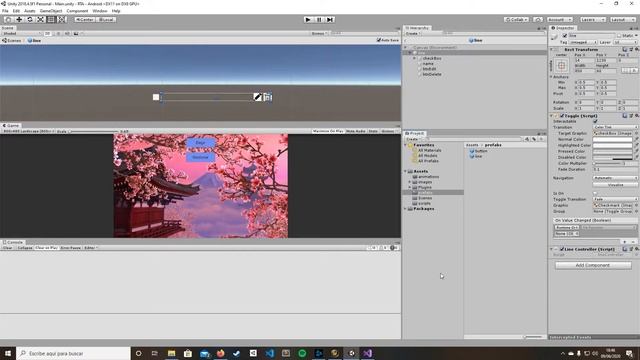Click Stats button in Game view

point(373,131)
